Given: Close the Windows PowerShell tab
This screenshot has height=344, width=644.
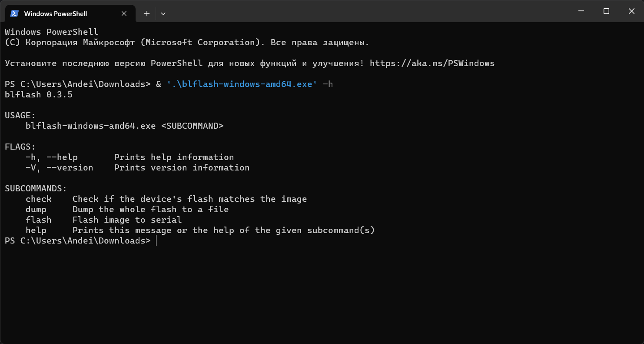Looking at the screenshot, I should click(x=124, y=13).
